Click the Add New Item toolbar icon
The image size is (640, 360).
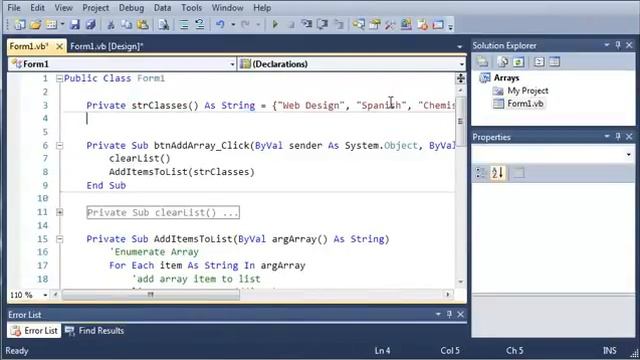[51, 24]
